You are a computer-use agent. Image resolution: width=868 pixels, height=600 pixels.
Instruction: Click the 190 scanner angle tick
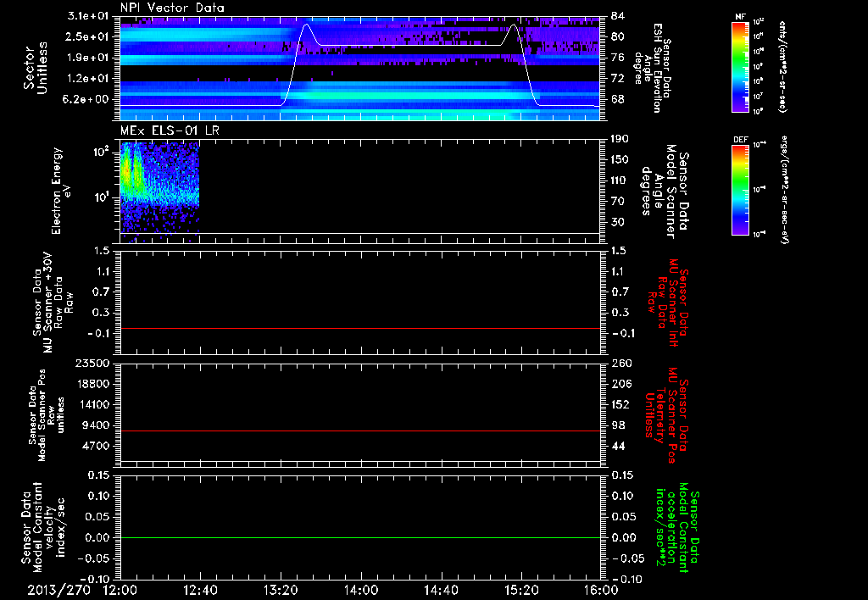620,139
